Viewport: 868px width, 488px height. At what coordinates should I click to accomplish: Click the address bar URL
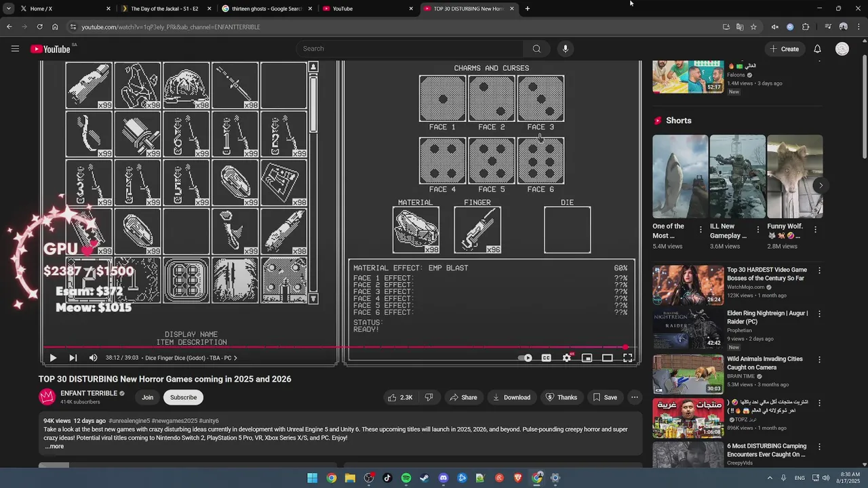coord(171,27)
